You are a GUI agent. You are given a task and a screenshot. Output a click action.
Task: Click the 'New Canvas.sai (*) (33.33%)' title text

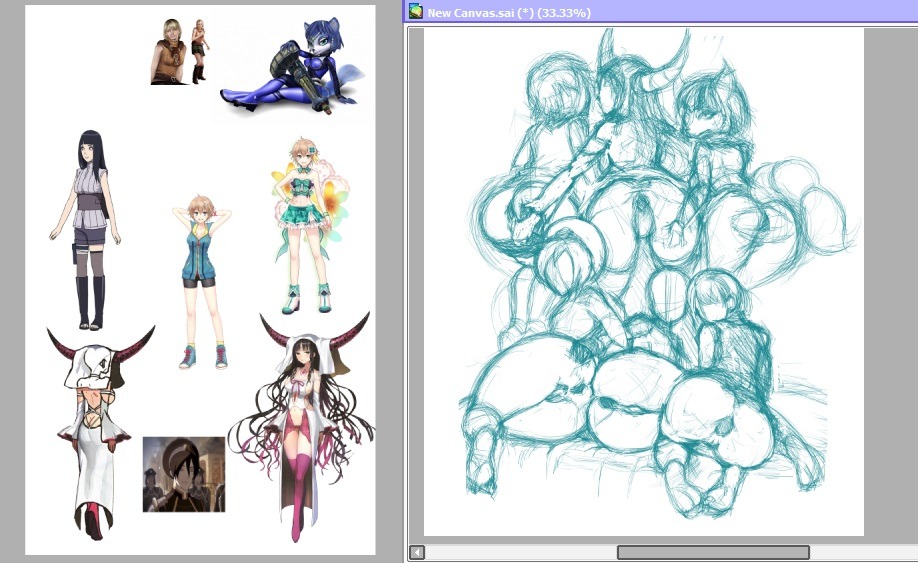pyautogui.click(x=509, y=12)
